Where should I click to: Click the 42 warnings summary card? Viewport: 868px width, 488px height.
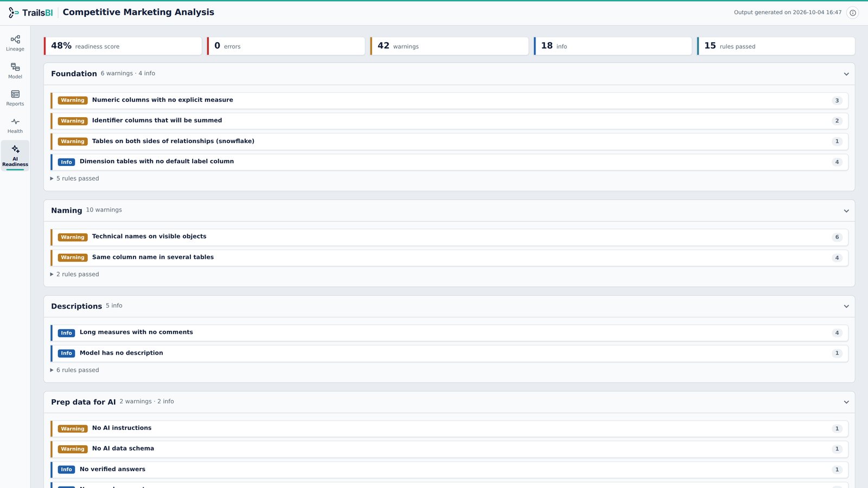tap(449, 46)
